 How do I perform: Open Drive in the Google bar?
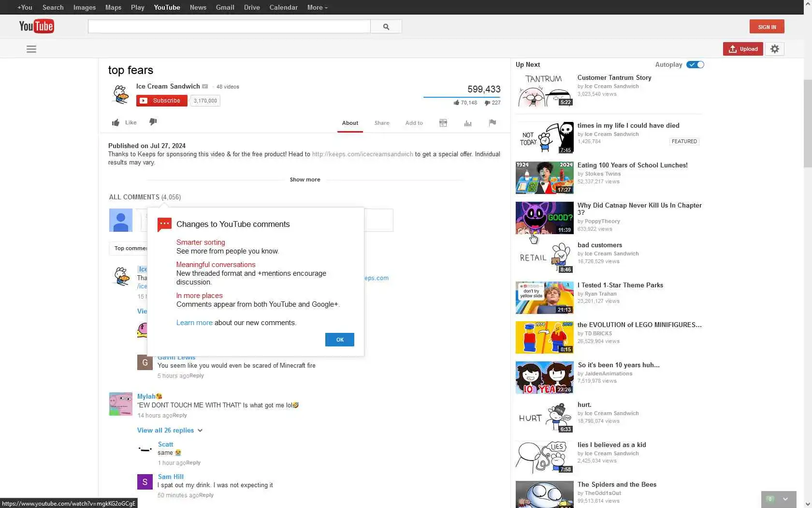click(252, 7)
